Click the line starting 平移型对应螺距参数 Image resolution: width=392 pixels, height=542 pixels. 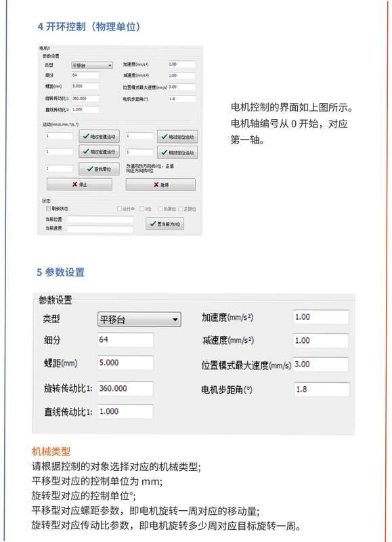[146, 511]
